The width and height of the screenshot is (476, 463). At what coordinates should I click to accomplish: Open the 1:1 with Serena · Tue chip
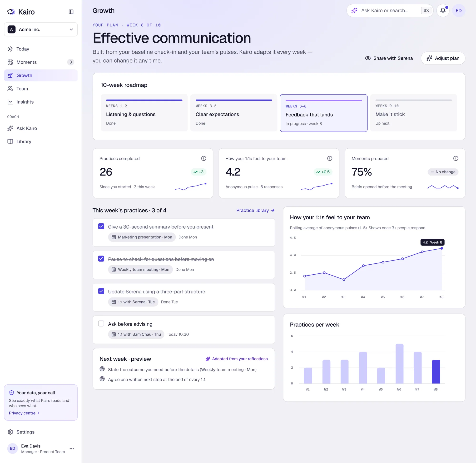[x=133, y=302]
